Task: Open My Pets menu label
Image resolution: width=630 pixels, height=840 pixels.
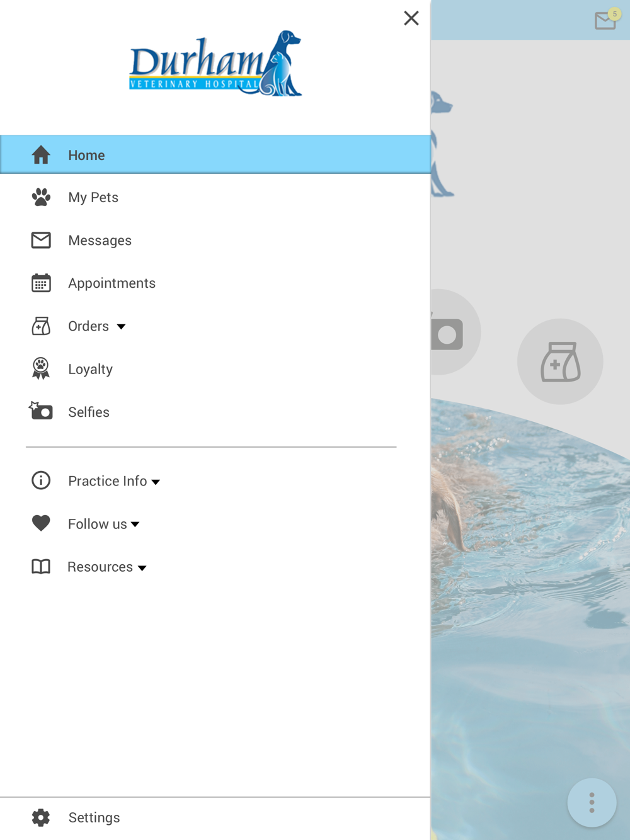Action: (93, 198)
